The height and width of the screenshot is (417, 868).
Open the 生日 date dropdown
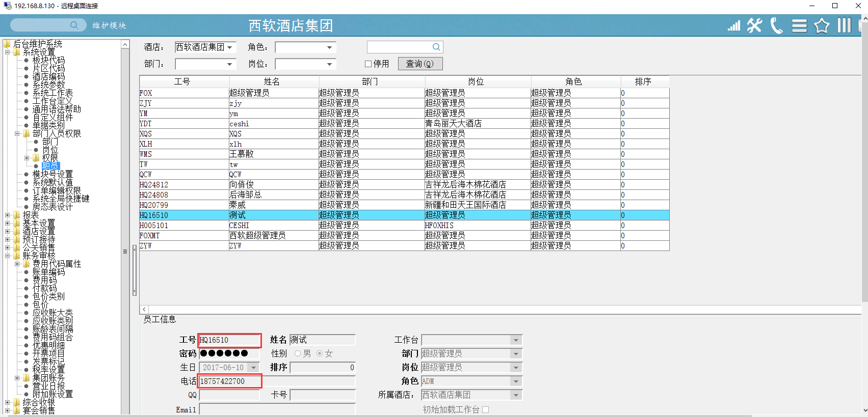[253, 367]
